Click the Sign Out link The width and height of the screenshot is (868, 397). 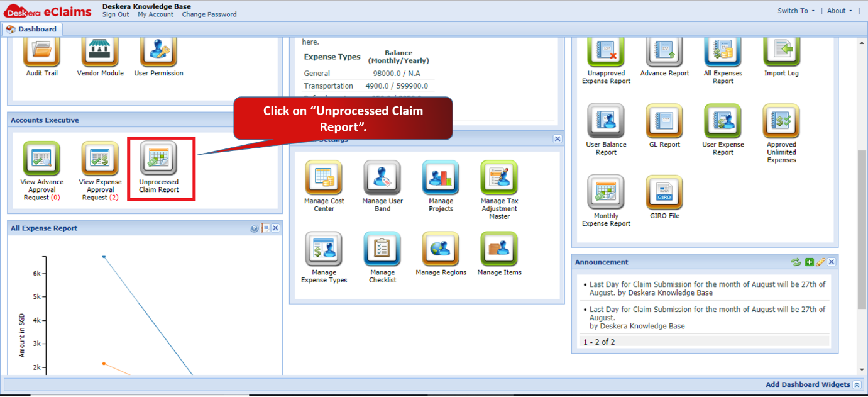(x=116, y=14)
